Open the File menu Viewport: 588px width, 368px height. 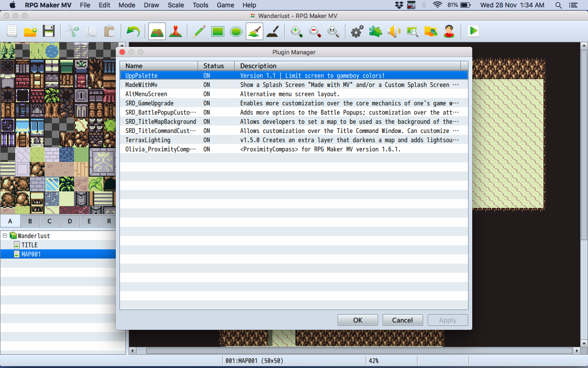click(x=85, y=5)
